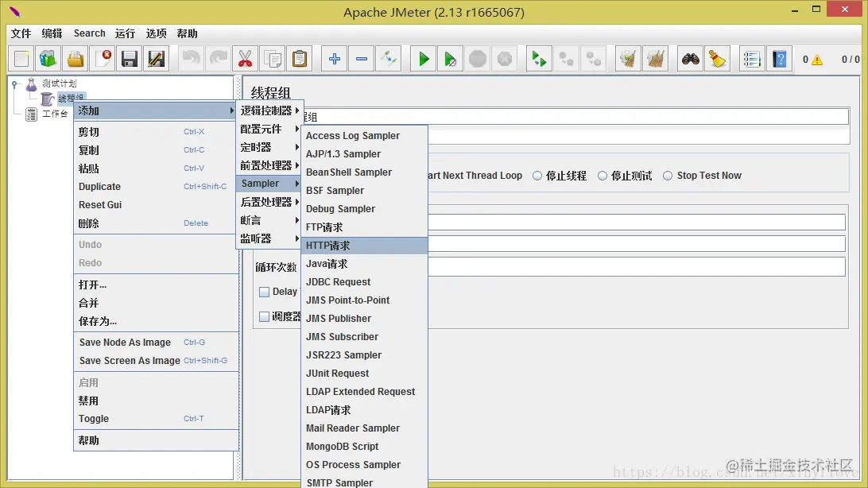Click the Clear All brooms icon

point(656,59)
